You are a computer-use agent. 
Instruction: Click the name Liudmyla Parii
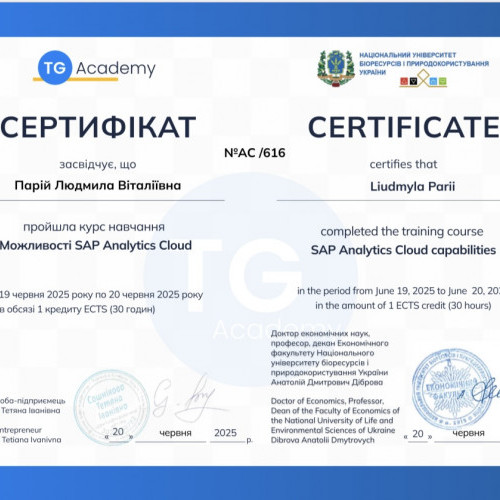point(413,186)
